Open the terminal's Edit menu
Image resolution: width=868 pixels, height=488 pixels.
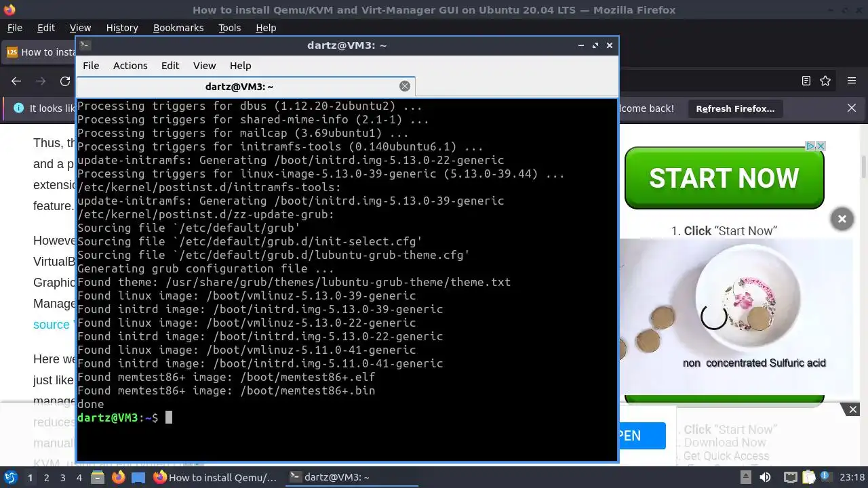170,66
